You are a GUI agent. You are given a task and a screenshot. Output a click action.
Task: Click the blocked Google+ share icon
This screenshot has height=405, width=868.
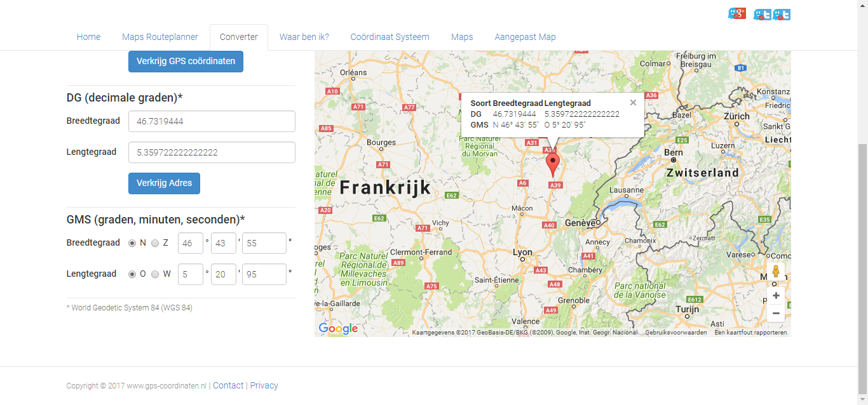pyautogui.click(x=736, y=14)
